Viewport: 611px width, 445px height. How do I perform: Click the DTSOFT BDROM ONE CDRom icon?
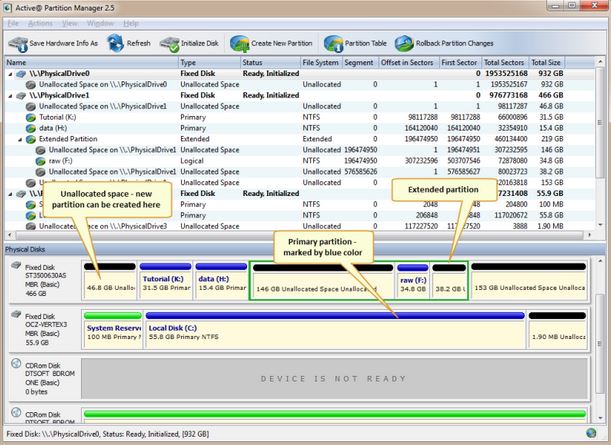coord(16,363)
